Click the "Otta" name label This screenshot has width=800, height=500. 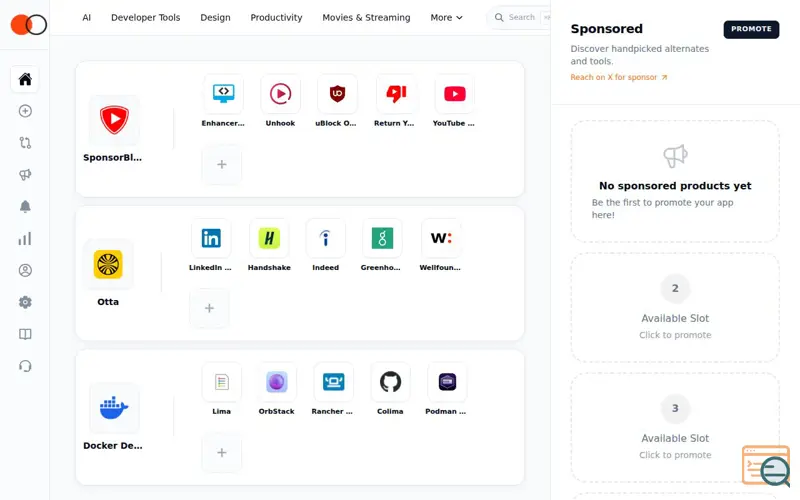point(108,302)
